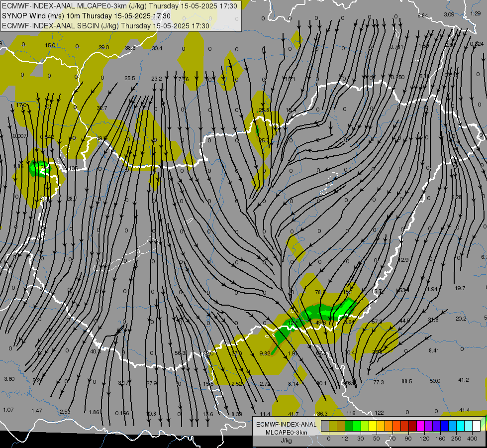Click the dark red legend swatch
This screenshot has width=487, height=448.
click(412, 425)
